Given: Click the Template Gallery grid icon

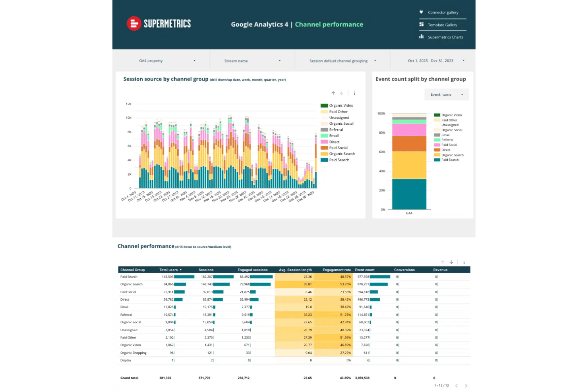Looking at the screenshot, I should pos(421,24).
